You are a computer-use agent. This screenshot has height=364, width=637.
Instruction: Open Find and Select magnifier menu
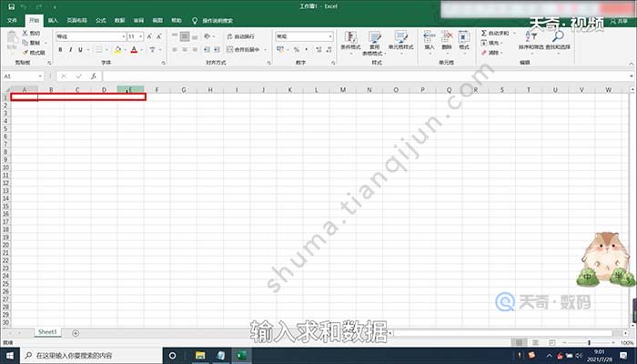(558, 40)
